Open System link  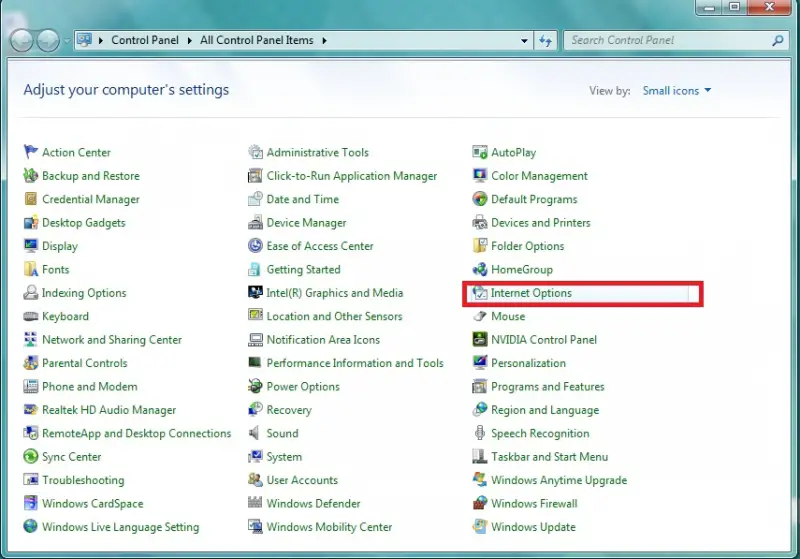coord(284,456)
